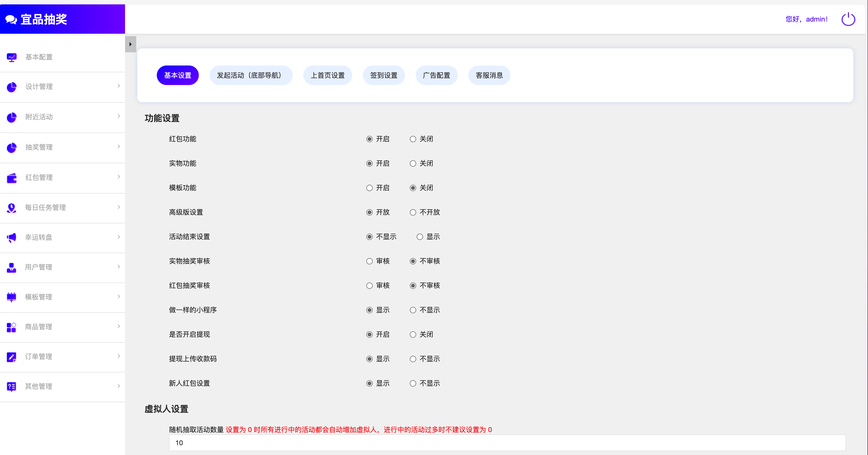Click the 幸运转盘 megaphone icon
Viewport: 868px width, 455px height.
tap(12, 237)
